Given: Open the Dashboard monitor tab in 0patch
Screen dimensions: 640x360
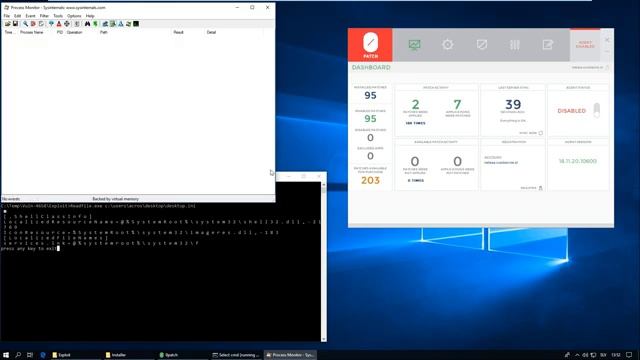Looking at the screenshot, I should pos(414,44).
